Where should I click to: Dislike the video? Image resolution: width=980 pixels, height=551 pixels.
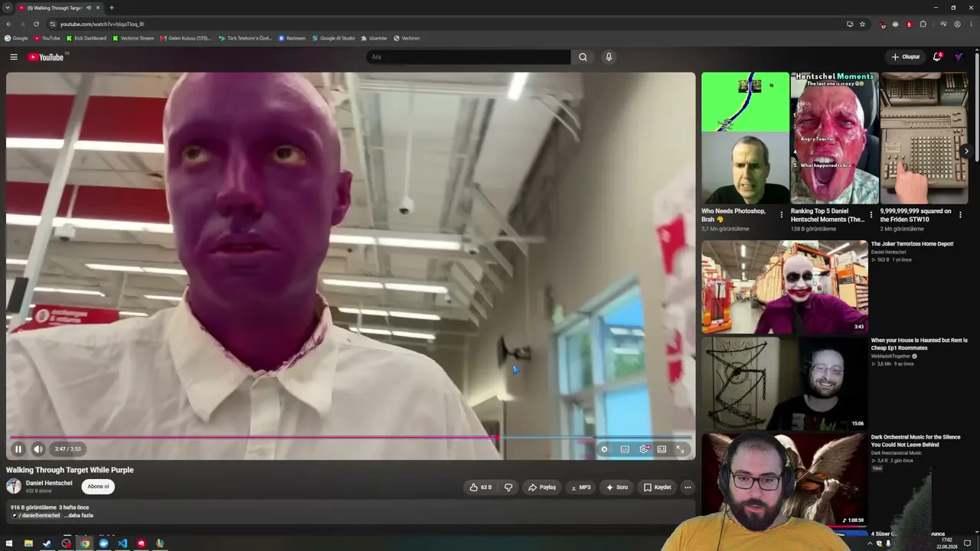tap(508, 487)
